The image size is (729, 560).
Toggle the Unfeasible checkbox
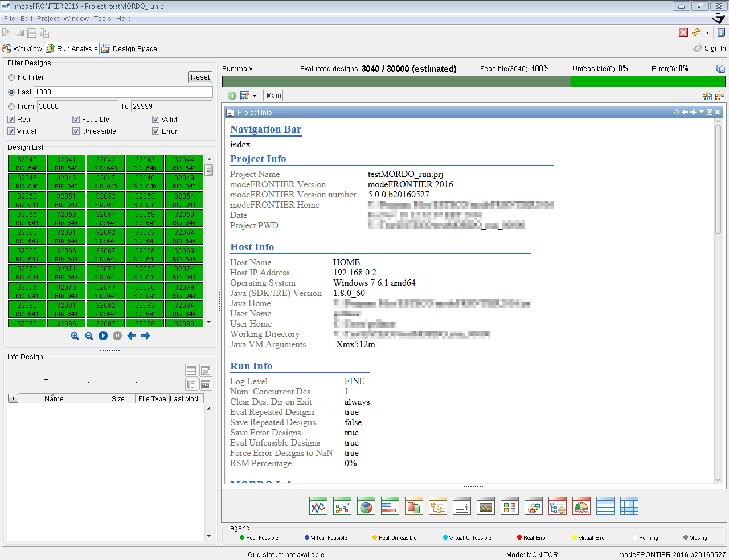click(x=76, y=131)
